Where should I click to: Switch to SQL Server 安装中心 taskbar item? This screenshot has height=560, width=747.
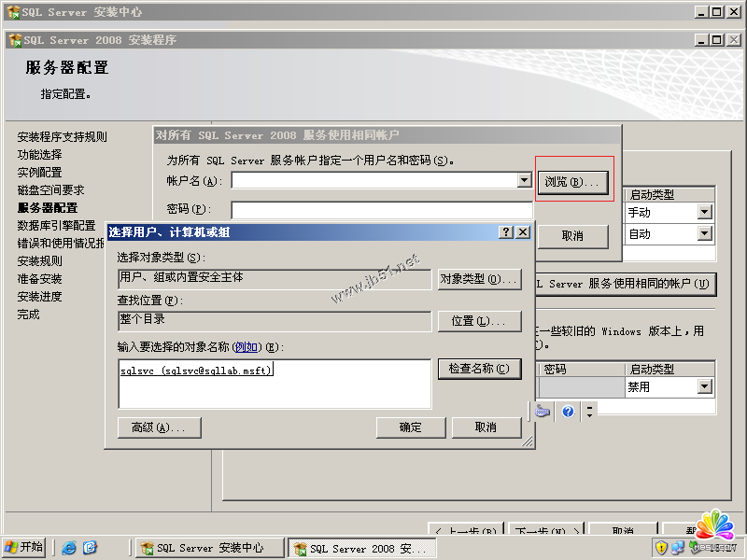(x=209, y=548)
